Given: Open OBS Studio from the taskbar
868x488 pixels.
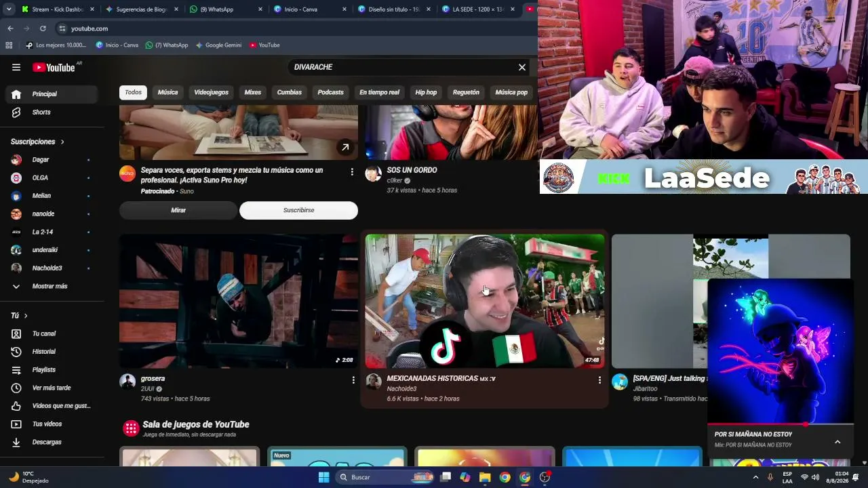Looking at the screenshot, I should [545, 477].
